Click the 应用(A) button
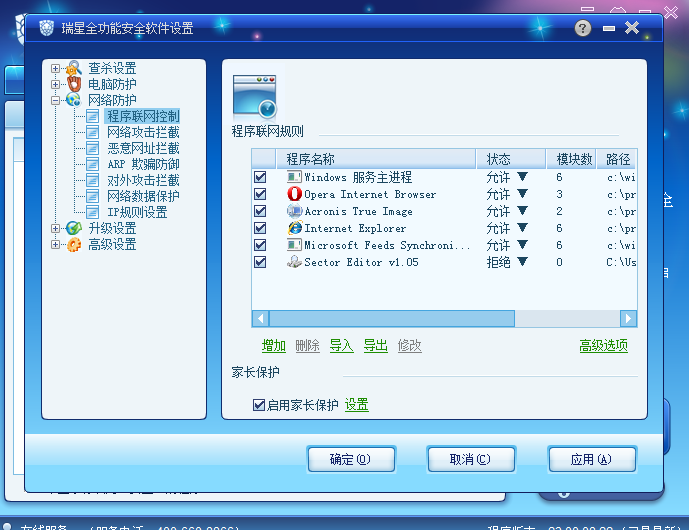Image resolution: width=689 pixels, height=530 pixels. 592,460
